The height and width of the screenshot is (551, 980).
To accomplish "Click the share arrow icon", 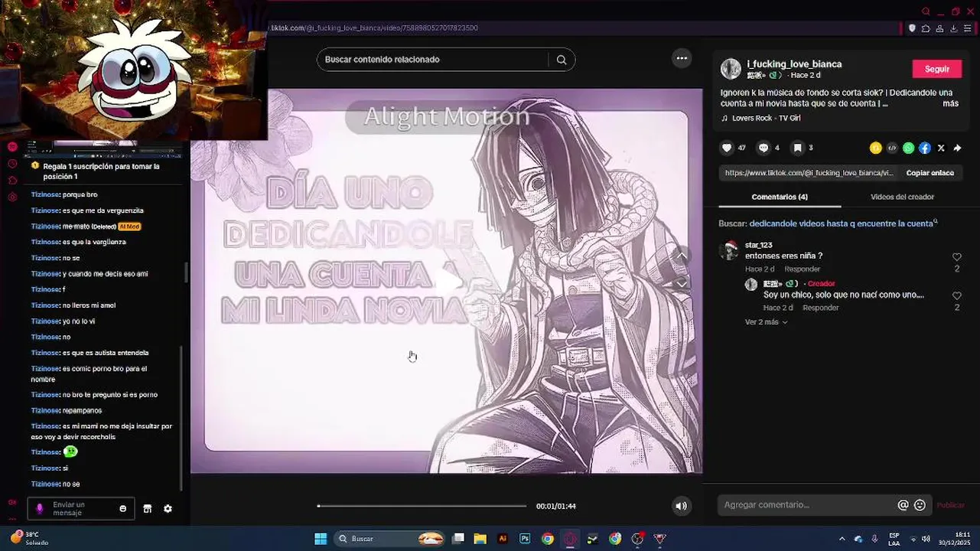I will (x=957, y=148).
